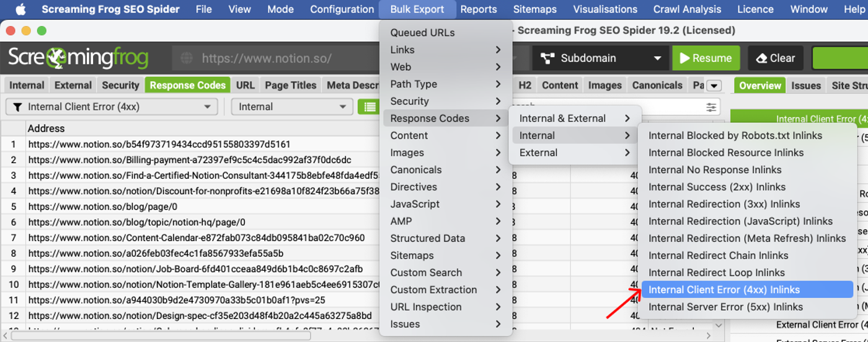Expand the Custom Search submenu
The height and width of the screenshot is (342, 868).
click(x=446, y=272)
